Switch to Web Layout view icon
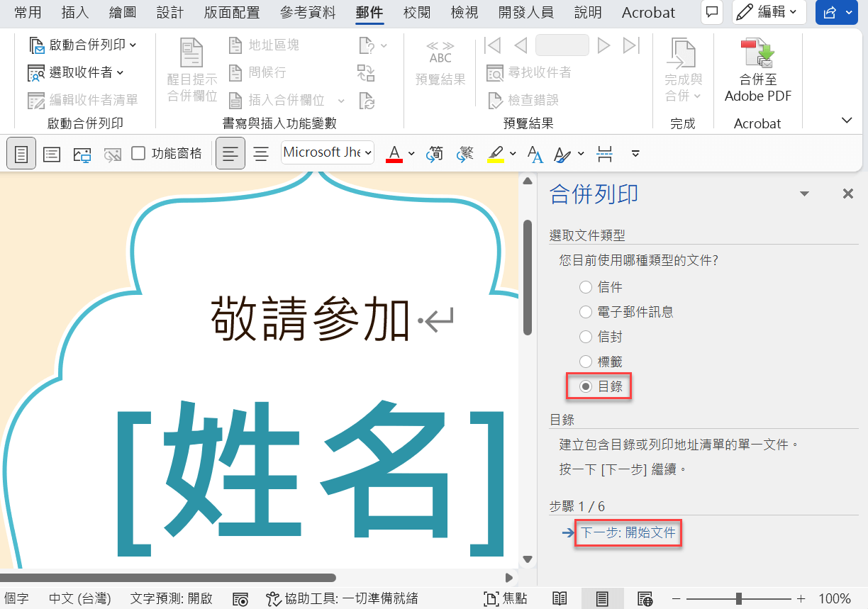The height and width of the screenshot is (609, 868). [x=645, y=599]
